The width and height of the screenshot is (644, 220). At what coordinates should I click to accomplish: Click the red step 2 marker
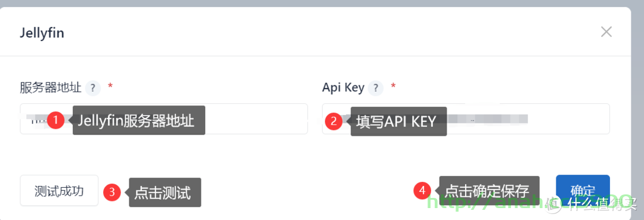pyautogui.click(x=333, y=121)
